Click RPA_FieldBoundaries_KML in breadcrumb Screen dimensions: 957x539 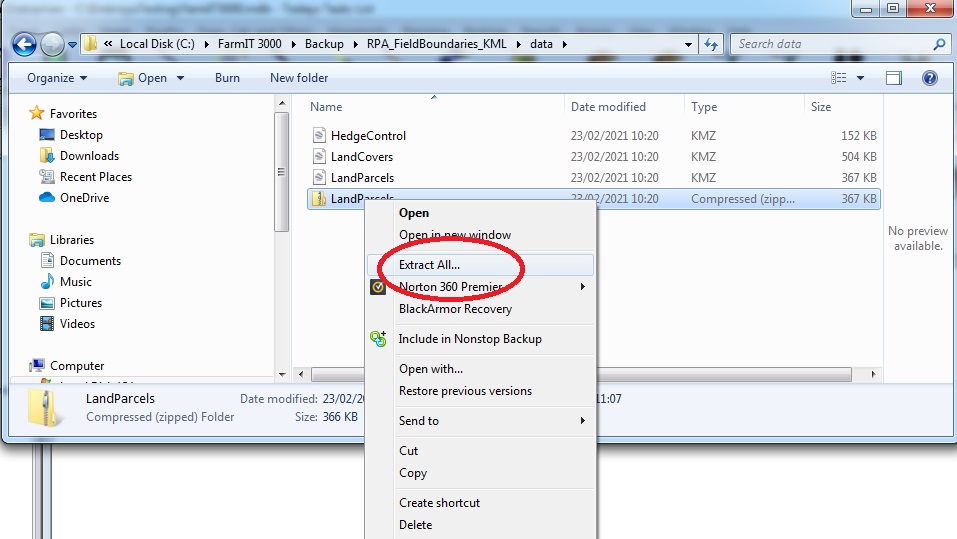(x=436, y=44)
